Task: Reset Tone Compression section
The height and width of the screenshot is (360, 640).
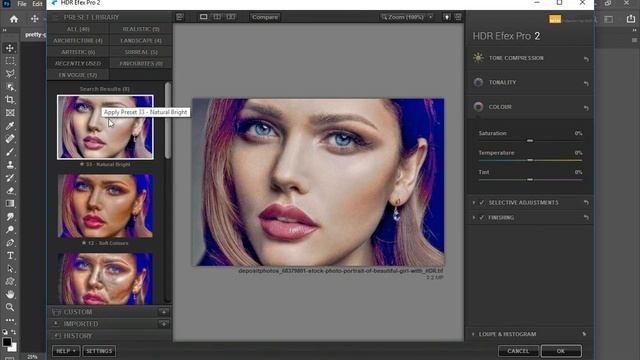Action: 586,59
